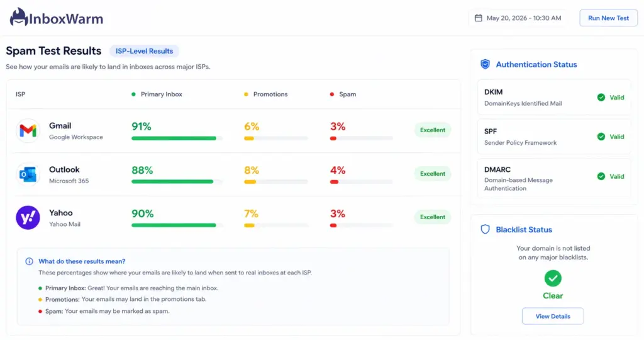
Task: Click the 'Valid' label in the DKIM card
Action: pos(616,98)
